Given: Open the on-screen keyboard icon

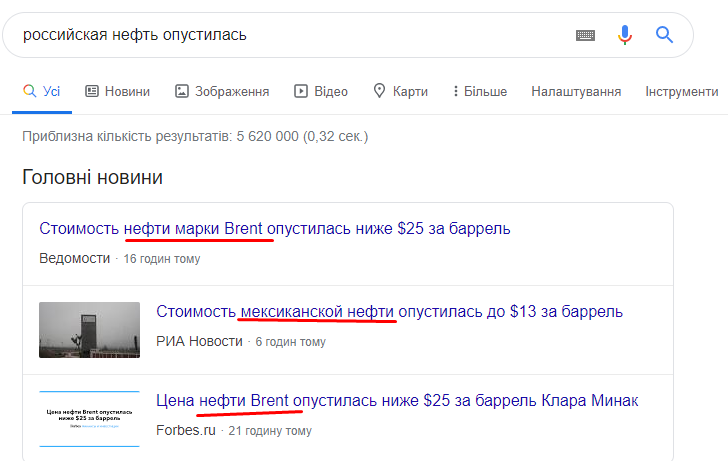Looking at the screenshot, I should (x=586, y=35).
